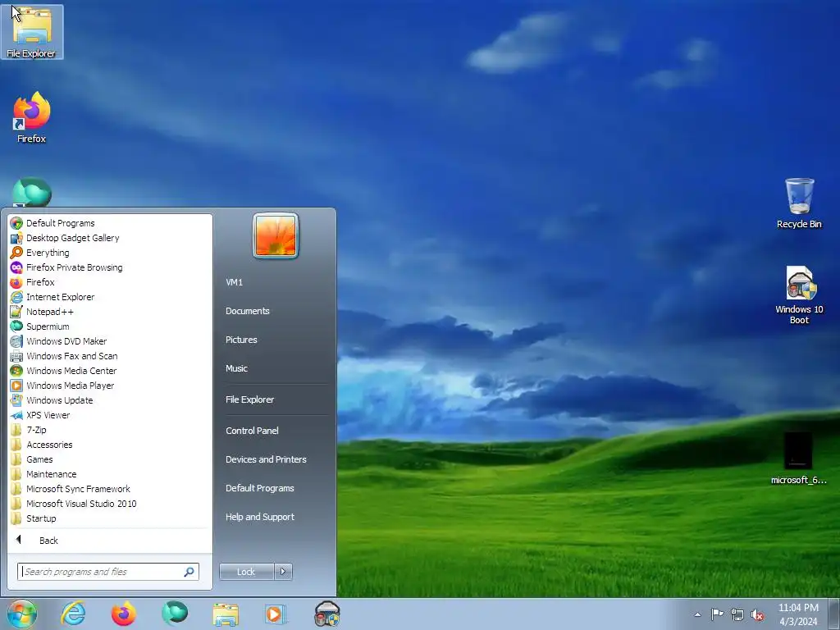Open Internet Explorer from the taskbar
Image resolution: width=840 pixels, height=630 pixels.
(x=73, y=614)
